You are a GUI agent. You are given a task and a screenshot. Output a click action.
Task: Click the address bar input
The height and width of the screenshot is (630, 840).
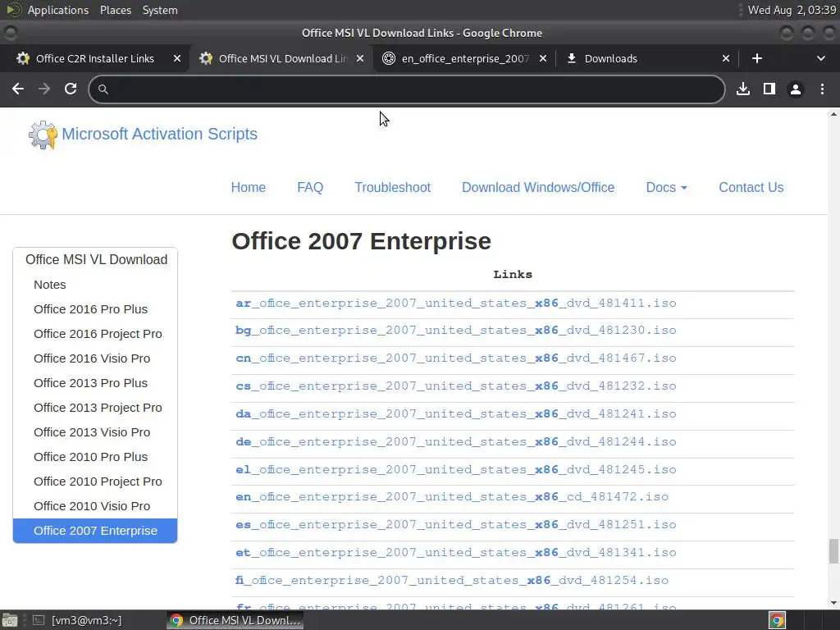click(407, 89)
